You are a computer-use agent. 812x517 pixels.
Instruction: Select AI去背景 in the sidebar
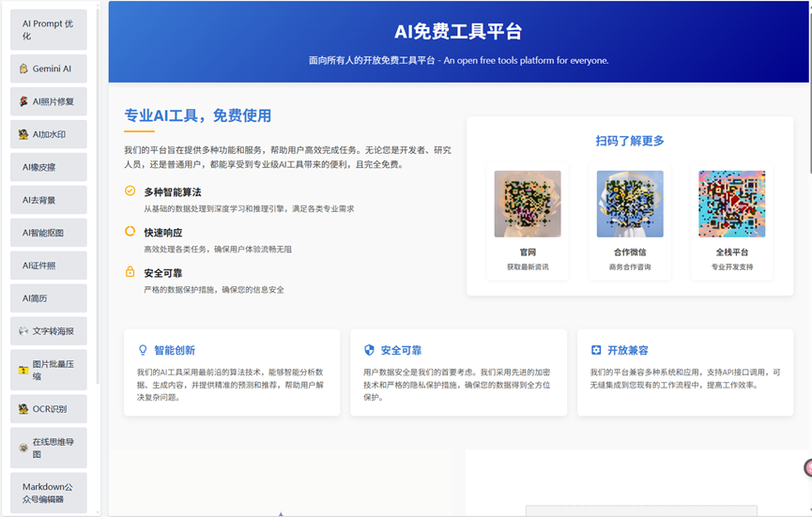(49, 200)
